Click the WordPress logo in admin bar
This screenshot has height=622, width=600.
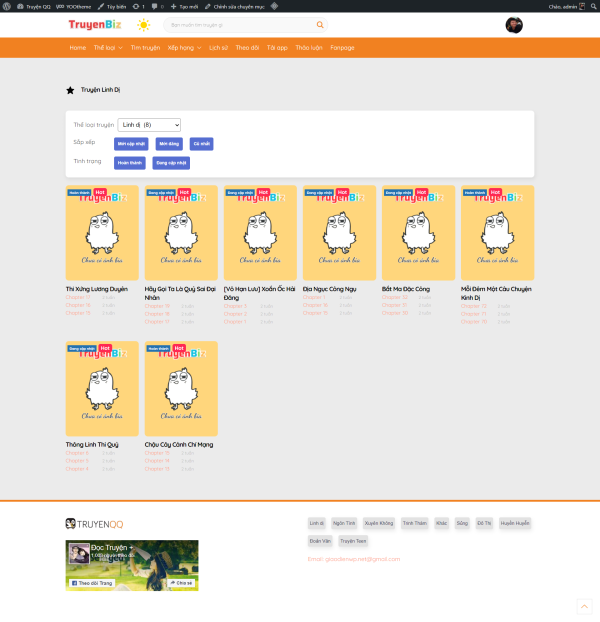[8, 6]
